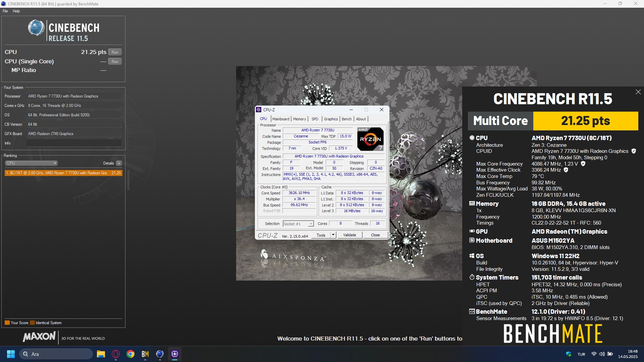Close the BenchMate results overlay

(638, 92)
